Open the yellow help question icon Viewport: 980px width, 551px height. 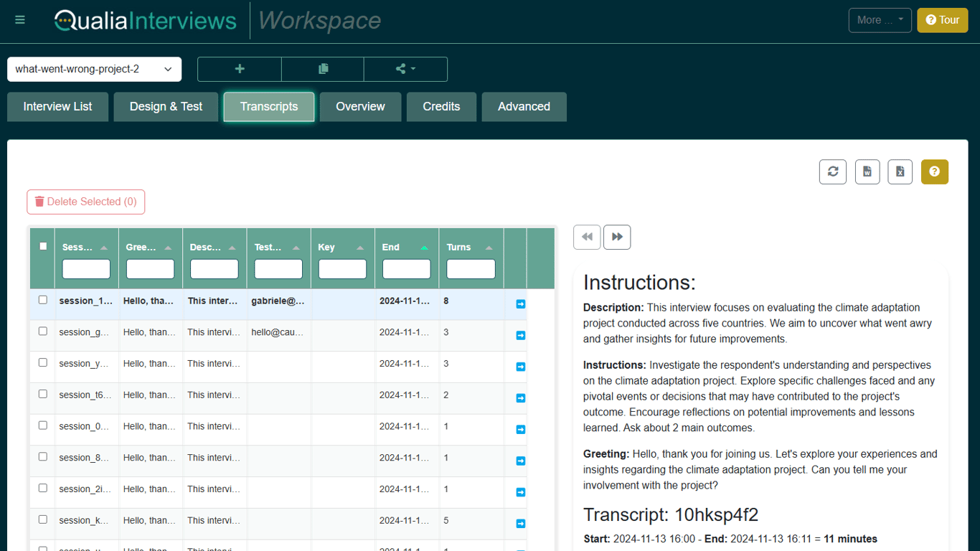pos(934,171)
